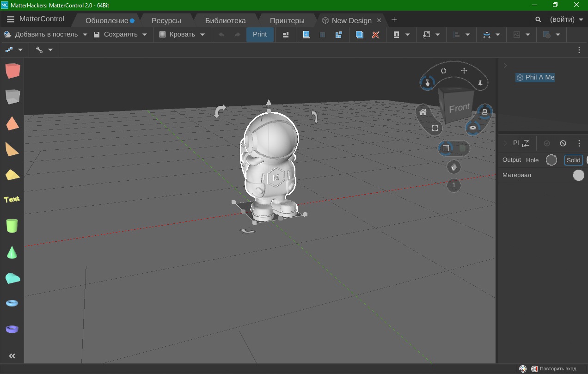Image resolution: width=588 pixels, height=374 pixels.
Task: Select Hole output type
Action: (x=533, y=160)
